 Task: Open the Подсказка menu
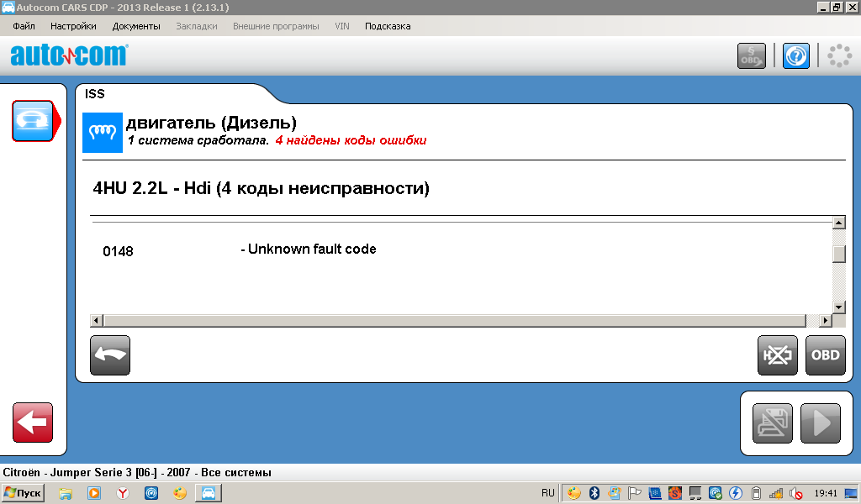[388, 26]
